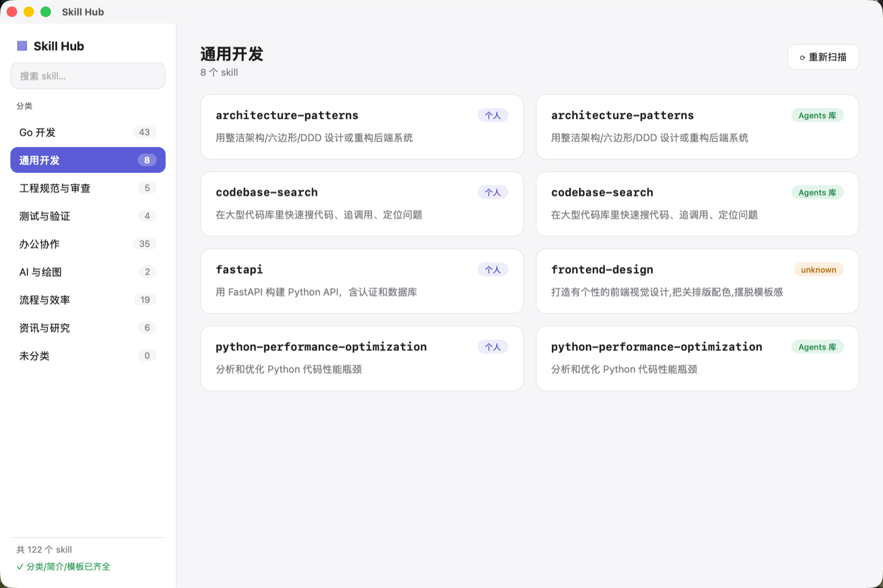Click the Skill Hub window title text
Viewport: 883px width, 588px height.
tap(83, 12)
